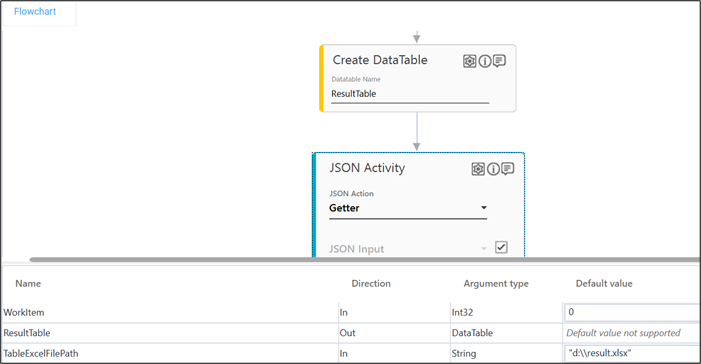701x364 pixels.
Task: Open settings icon on Create DataTable node
Action: pyautogui.click(x=469, y=61)
